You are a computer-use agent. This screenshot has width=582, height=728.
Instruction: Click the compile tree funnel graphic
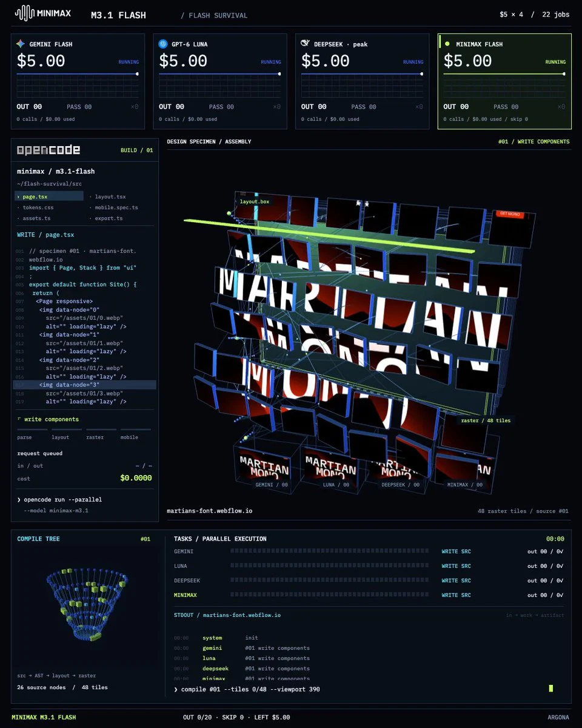click(87, 604)
